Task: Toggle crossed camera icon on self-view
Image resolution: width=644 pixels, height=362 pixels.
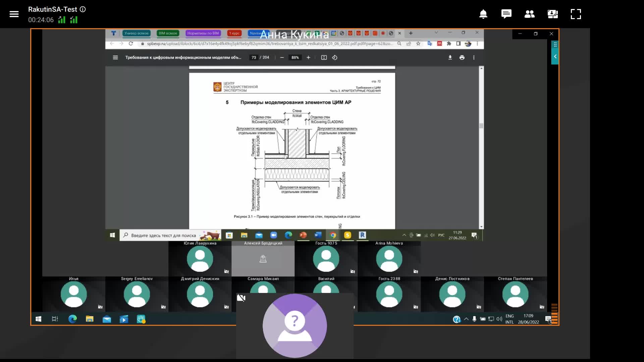Action: tap(241, 298)
